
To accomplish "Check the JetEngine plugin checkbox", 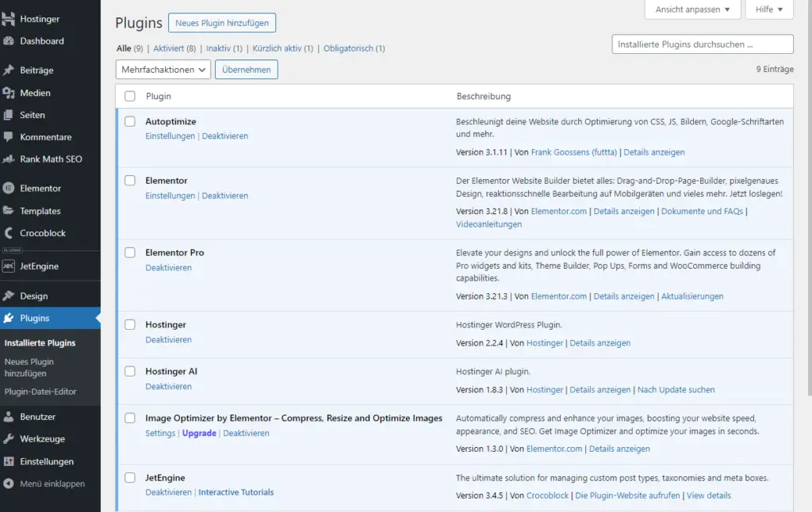I will (130, 478).
